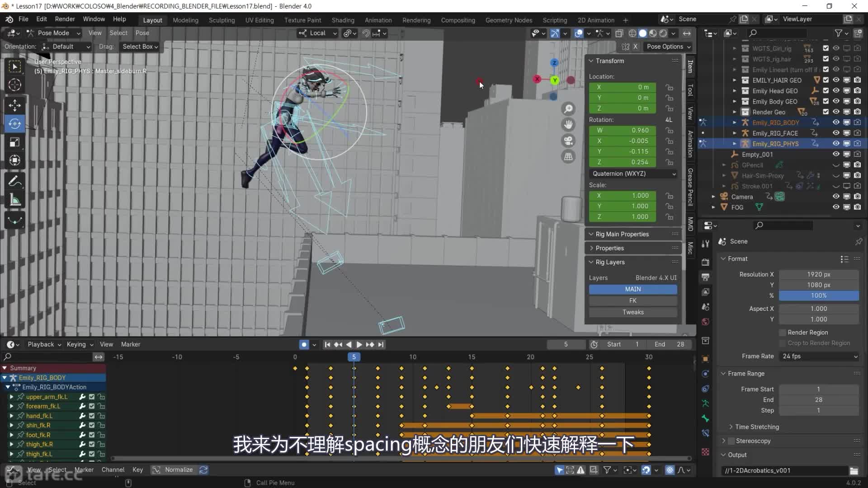Click the FK rig layer button
Viewport: 868px width, 488px height.
click(x=632, y=300)
